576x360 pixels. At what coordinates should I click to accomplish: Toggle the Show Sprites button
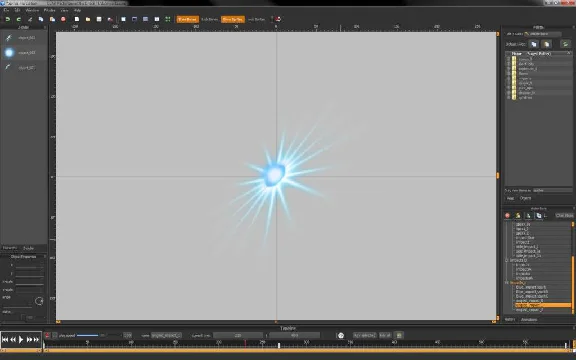pos(233,19)
